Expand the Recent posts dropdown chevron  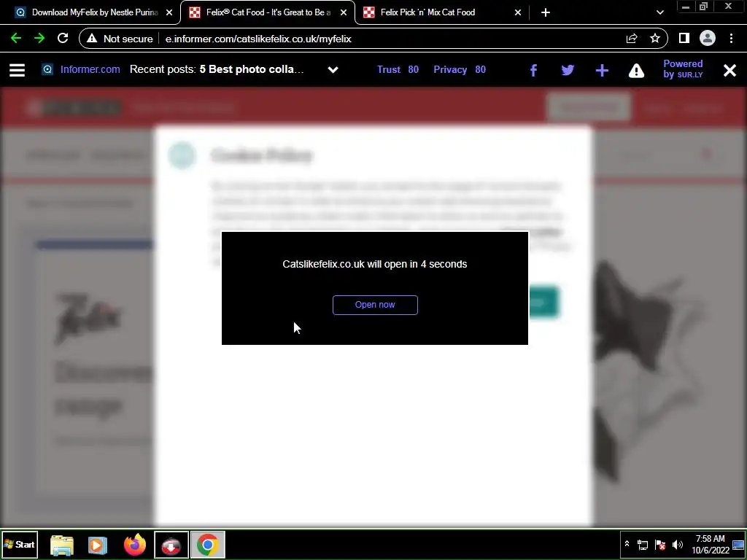tap(333, 70)
